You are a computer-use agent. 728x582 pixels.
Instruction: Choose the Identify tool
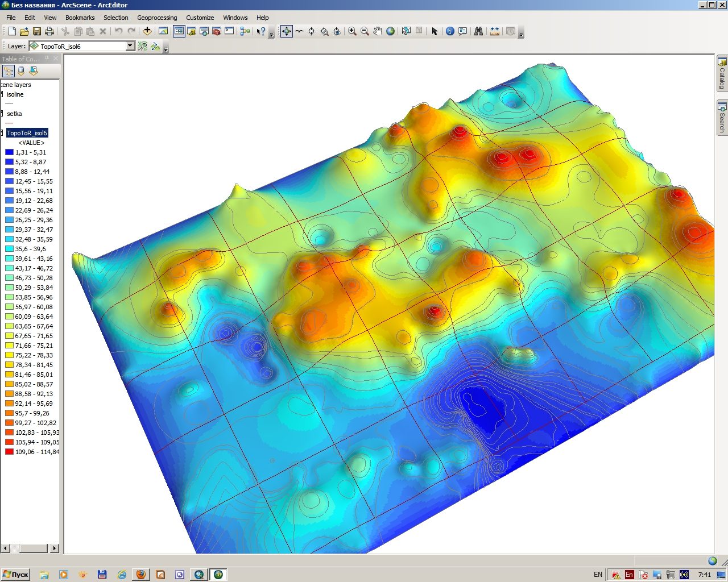(450, 31)
